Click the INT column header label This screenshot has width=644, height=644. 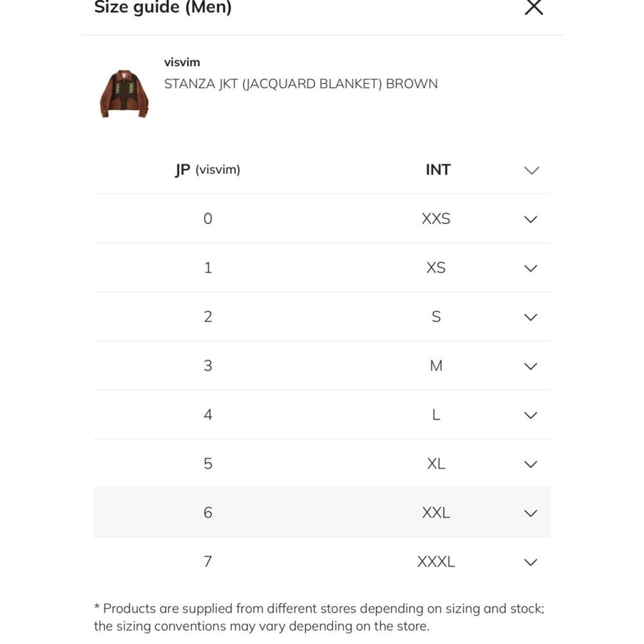pyautogui.click(x=438, y=169)
